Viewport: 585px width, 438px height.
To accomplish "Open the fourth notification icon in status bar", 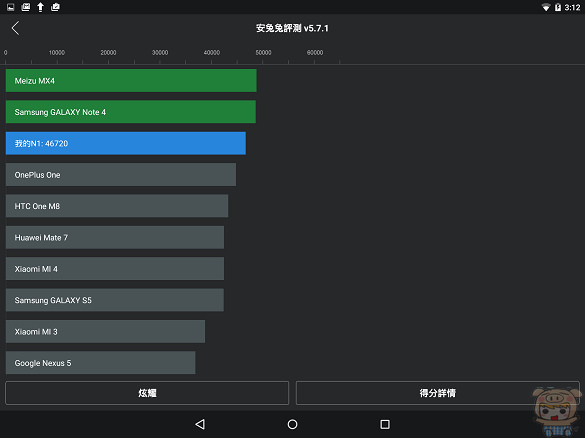I will click(55, 7).
